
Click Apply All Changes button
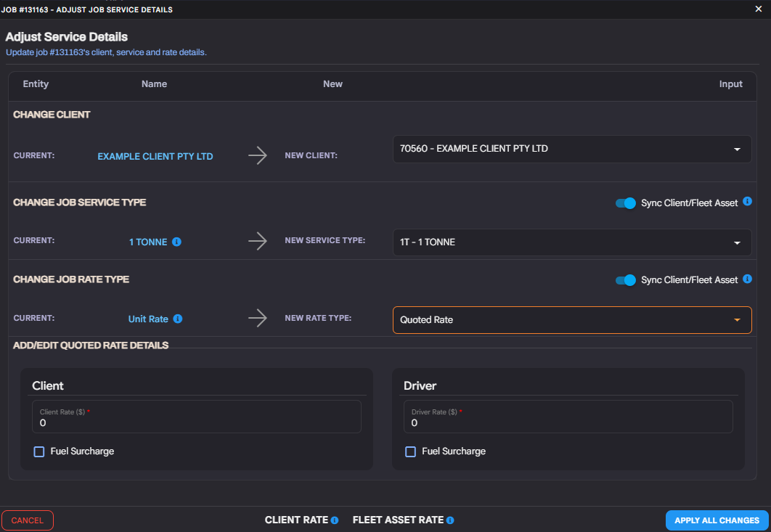coord(717,520)
